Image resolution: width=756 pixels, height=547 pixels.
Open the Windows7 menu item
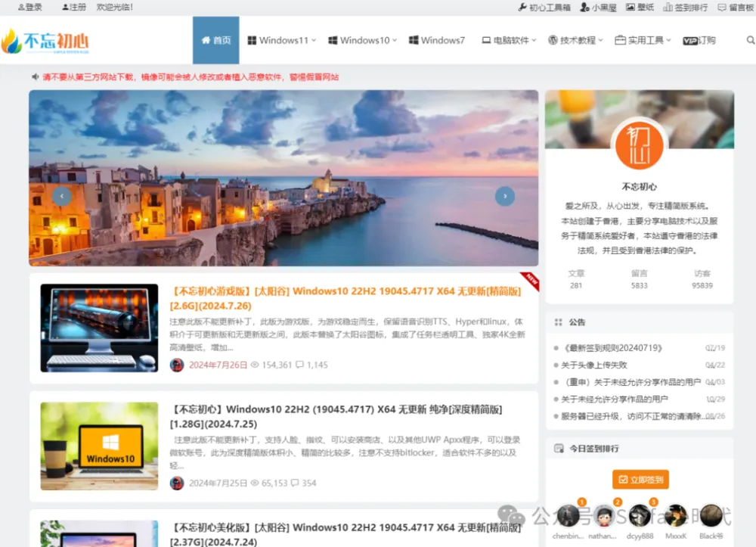[x=437, y=40]
